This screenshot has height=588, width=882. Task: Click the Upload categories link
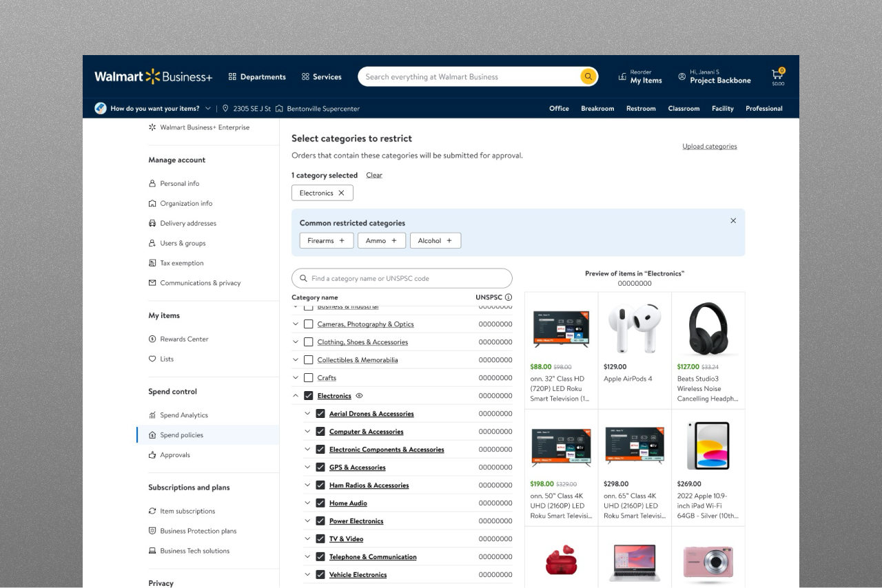tap(709, 146)
